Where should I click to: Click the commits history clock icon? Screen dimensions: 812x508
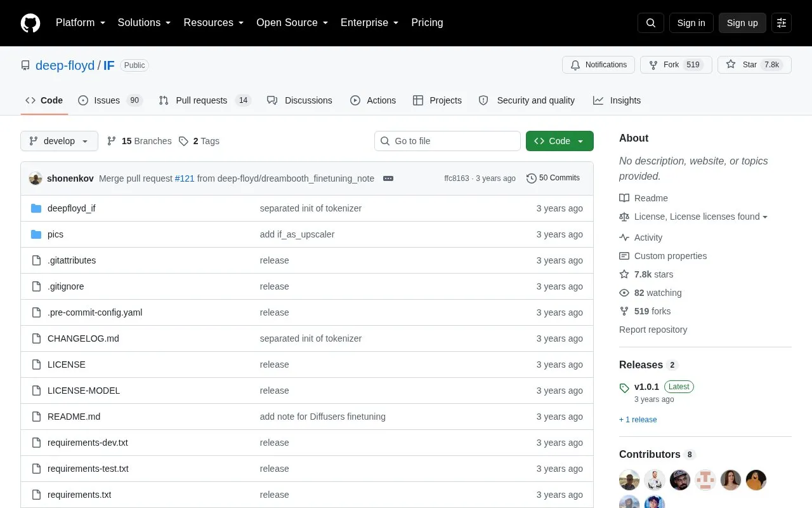coord(532,178)
